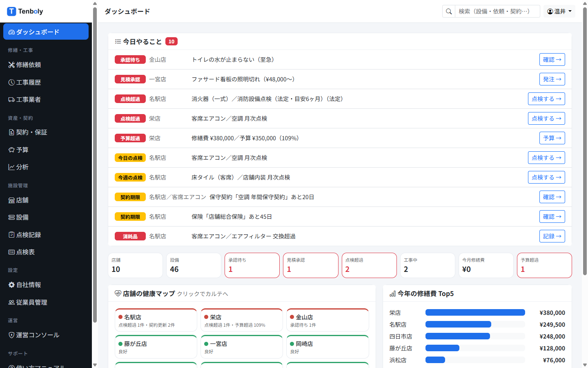Open 工事業者 sidebar item
588x368 pixels.
[46, 99]
